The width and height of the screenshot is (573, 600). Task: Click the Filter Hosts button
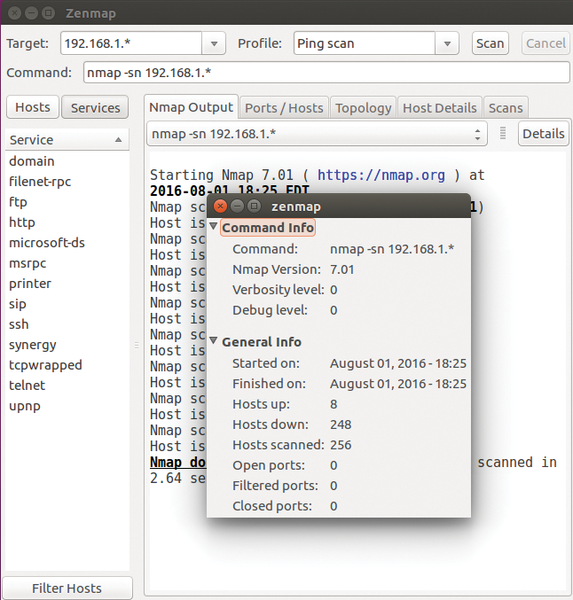point(67,588)
